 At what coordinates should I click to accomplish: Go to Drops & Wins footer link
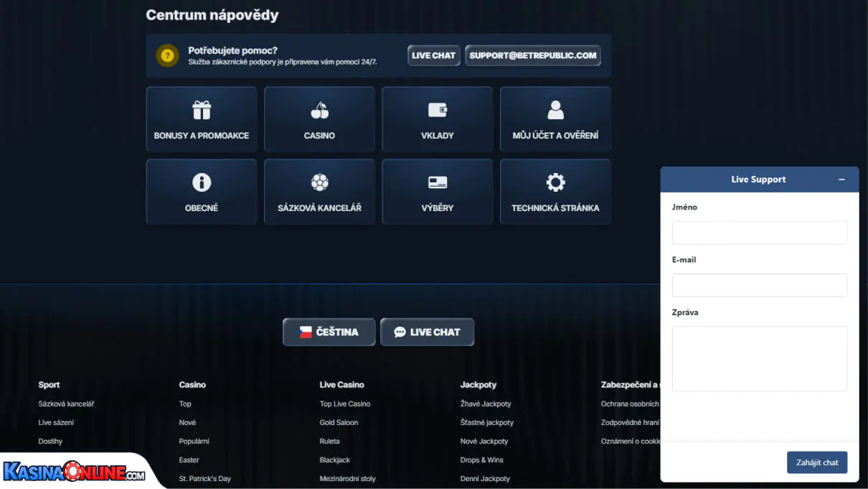[481, 460]
